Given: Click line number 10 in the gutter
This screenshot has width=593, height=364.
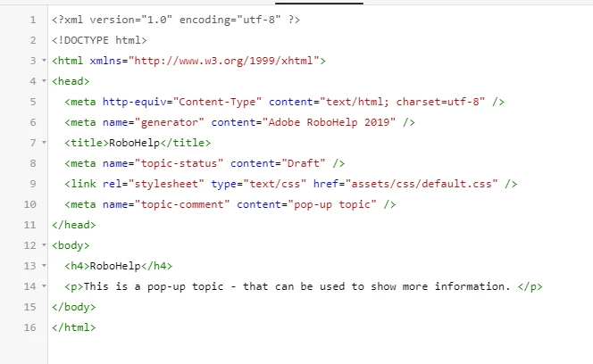Looking at the screenshot, I should tap(29, 204).
